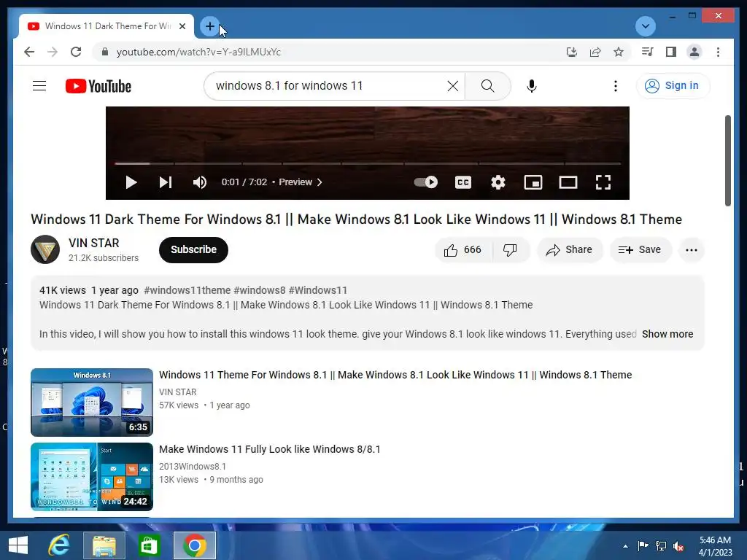The height and width of the screenshot is (560, 747).
Task: Click inside the YouTube search field
Action: click(x=329, y=86)
